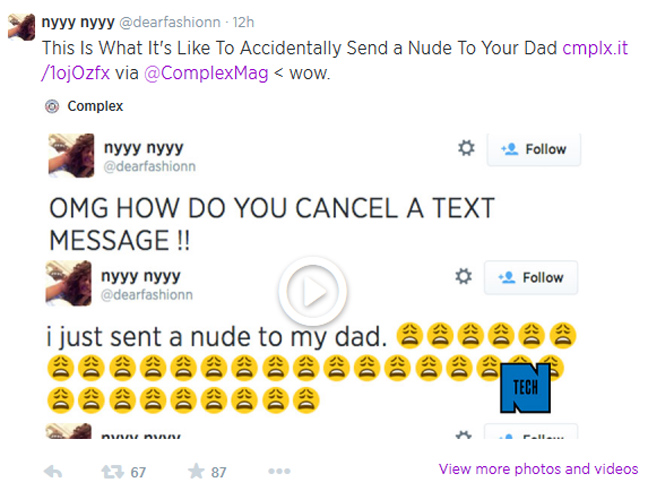Open gear menu on the nude tweet

pos(463,276)
